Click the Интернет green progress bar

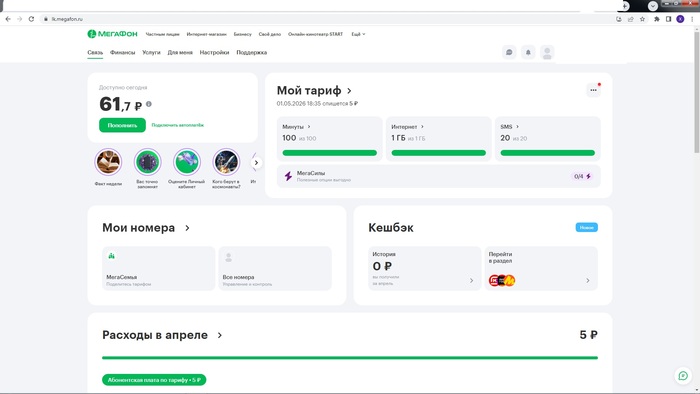point(438,153)
